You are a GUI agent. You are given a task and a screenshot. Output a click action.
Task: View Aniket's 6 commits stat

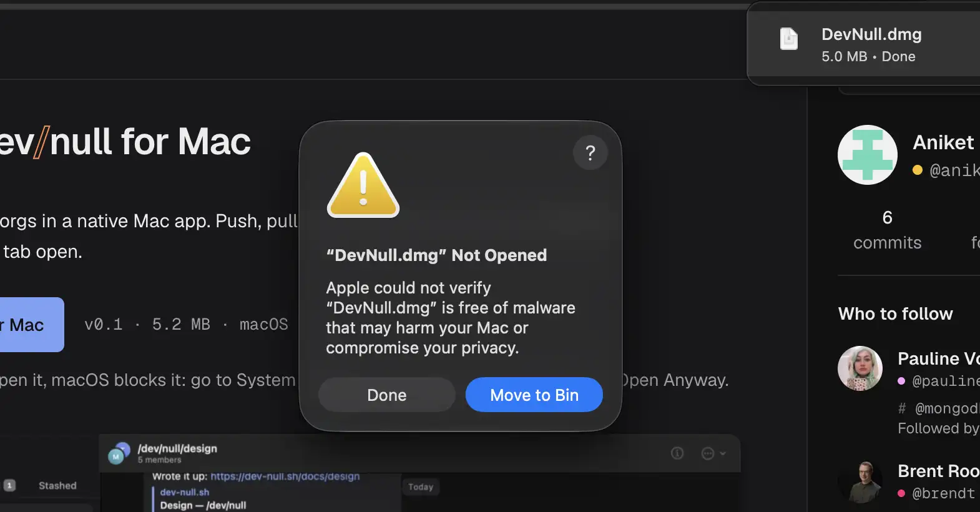[x=888, y=230]
